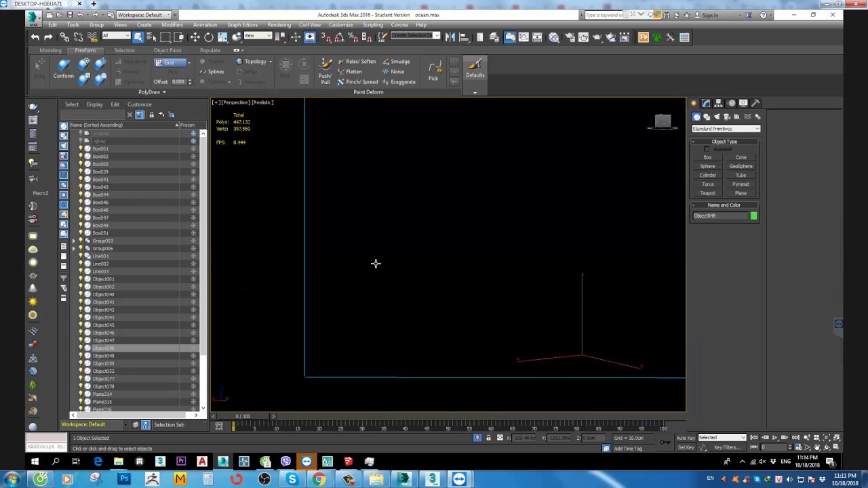Click the Smudge deform tool
Viewport: 868px width, 488px height.
396,62
